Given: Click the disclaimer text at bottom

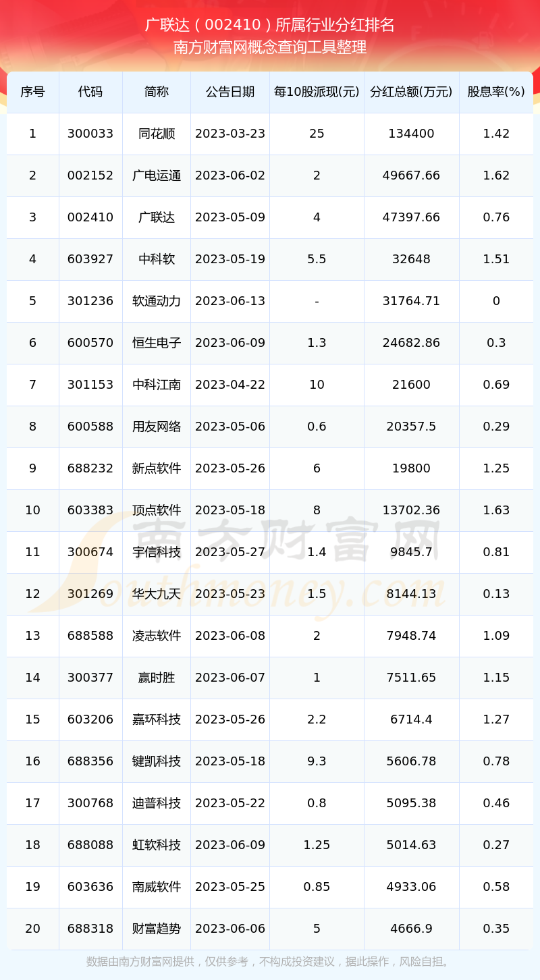Looking at the screenshot, I should 270,962.
